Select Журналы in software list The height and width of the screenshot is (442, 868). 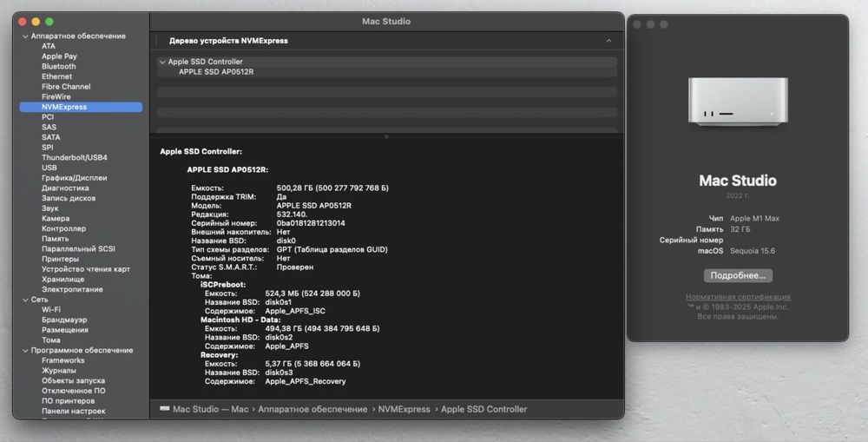click(59, 371)
